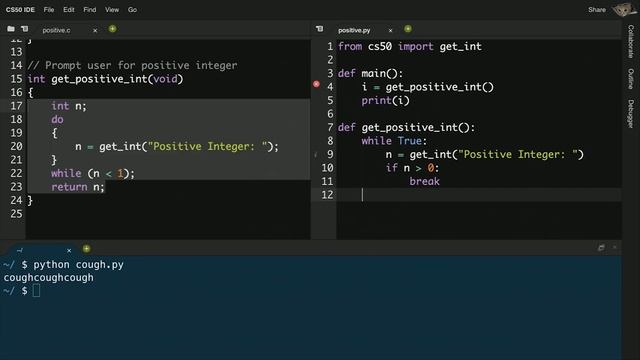Open the cat avatar profile icon
640x360 pixels.
click(x=624, y=10)
